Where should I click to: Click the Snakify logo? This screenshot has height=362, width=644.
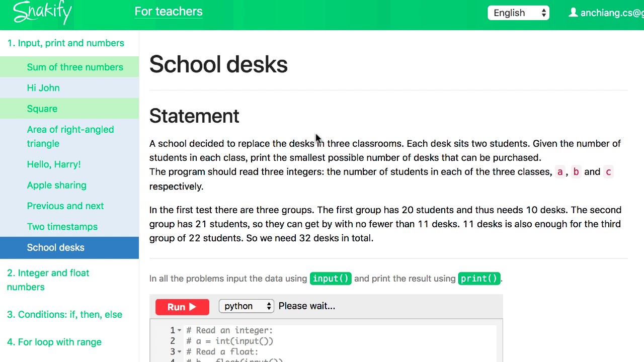point(42,12)
